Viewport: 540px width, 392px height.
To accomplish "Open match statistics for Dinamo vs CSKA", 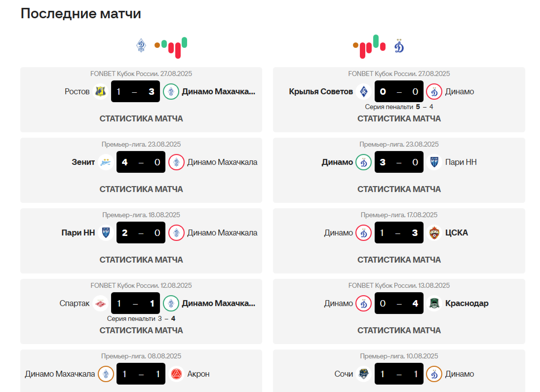I will point(399,260).
